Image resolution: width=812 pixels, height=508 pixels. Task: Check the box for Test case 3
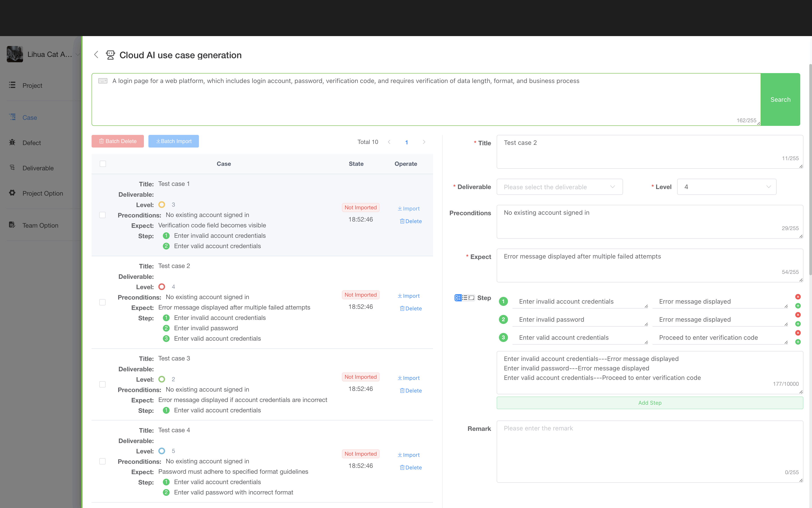pos(102,384)
